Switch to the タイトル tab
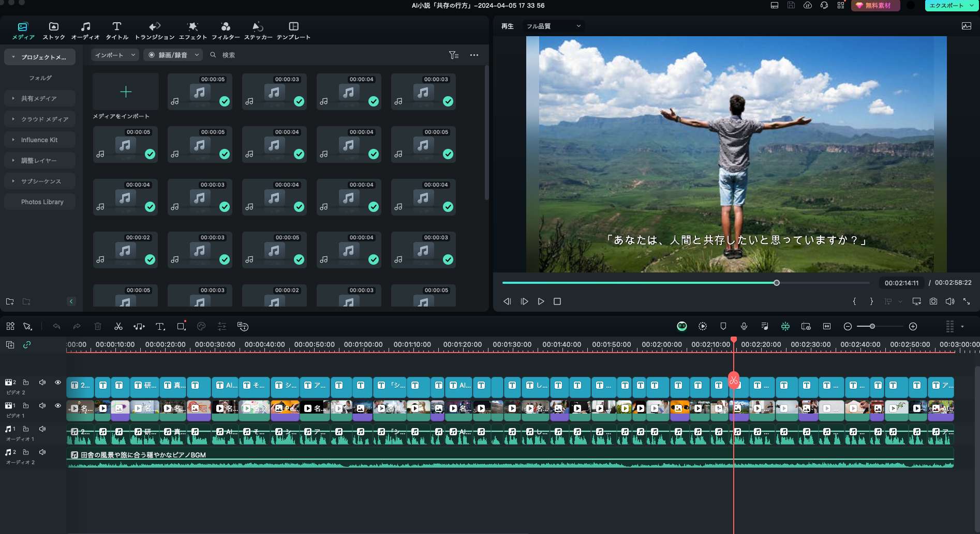This screenshot has width=980, height=534. (x=117, y=30)
